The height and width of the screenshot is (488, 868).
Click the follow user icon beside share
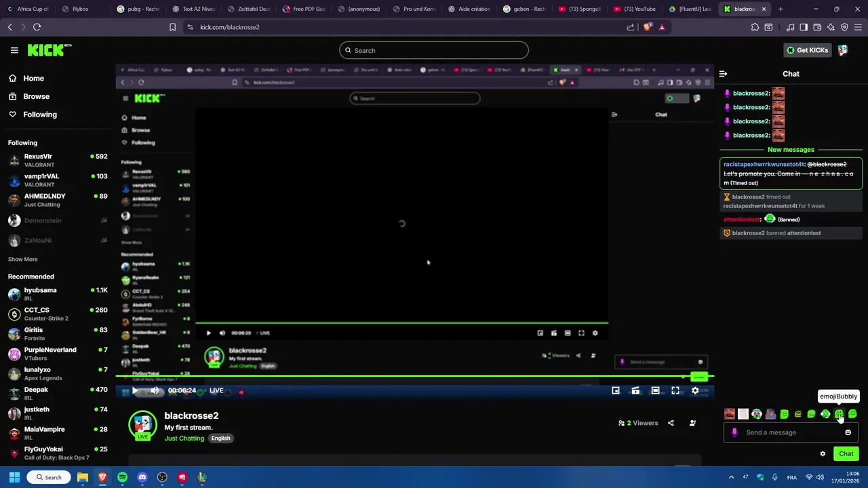(x=692, y=423)
